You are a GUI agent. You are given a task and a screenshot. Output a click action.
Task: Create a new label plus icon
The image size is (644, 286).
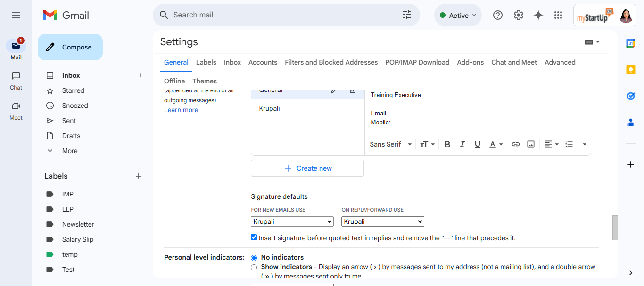139,176
